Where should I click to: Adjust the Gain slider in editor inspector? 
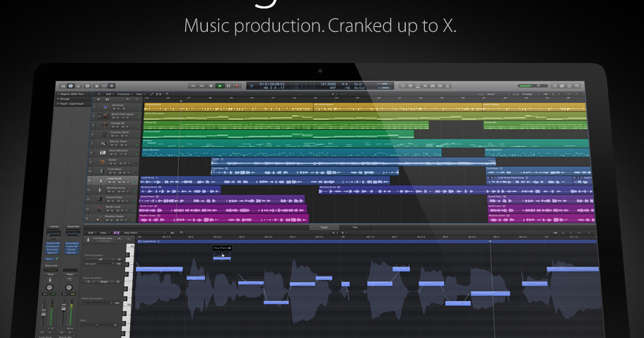point(95,325)
